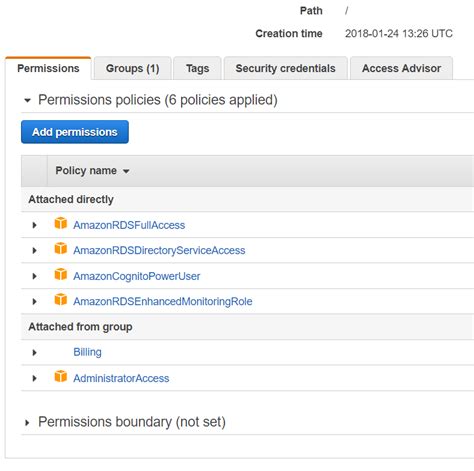Expand the Billing policy row
474x471 pixels.
point(34,352)
